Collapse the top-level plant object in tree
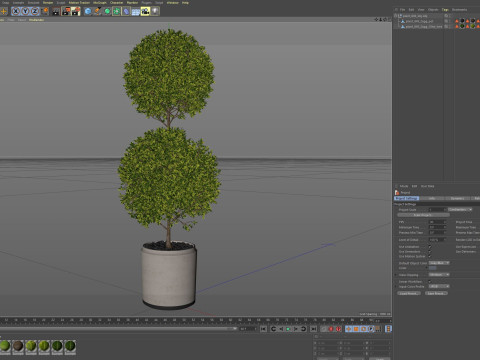The image size is (480, 360). (x=395, y=16)
